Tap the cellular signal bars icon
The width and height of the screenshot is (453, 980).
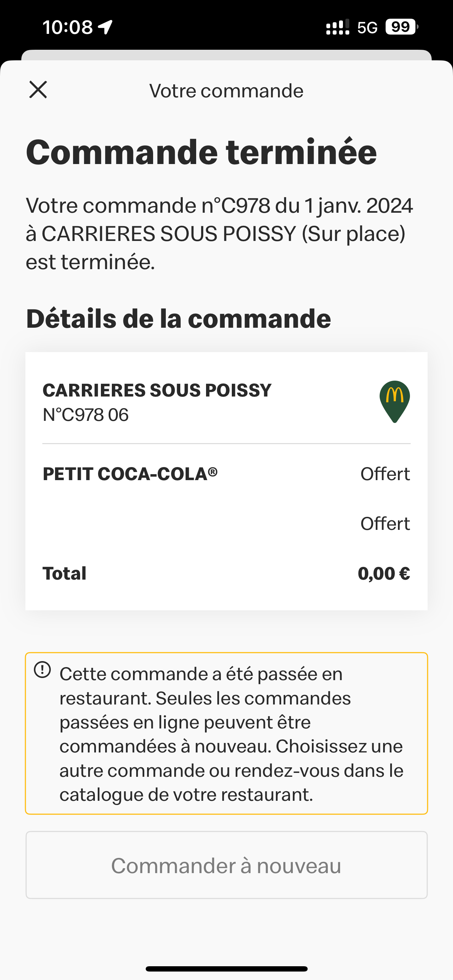click(x=337, y=28)
